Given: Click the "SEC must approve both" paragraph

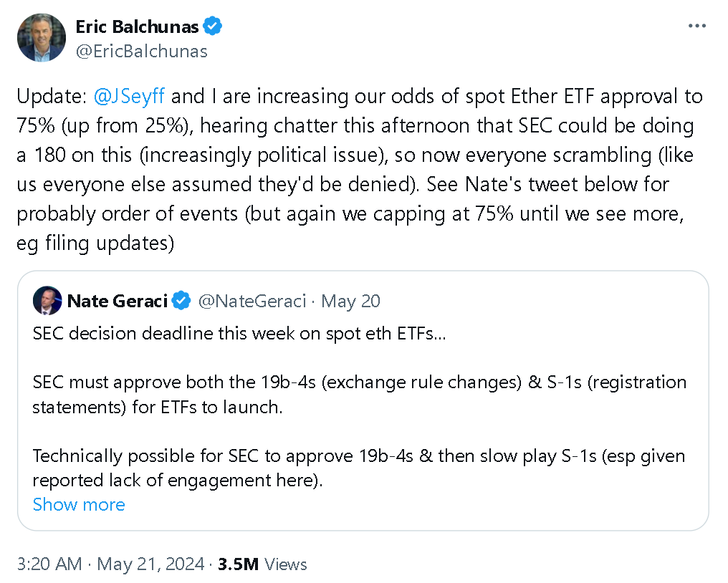Looking at the screenshot, I should point(358,395).
